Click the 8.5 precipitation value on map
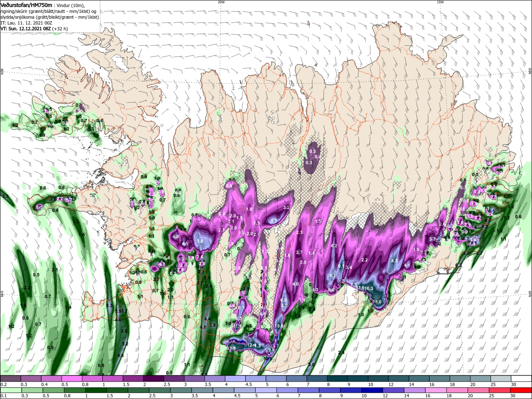Image resolution: width=532 pixels, height=399 pixels. 395,261
